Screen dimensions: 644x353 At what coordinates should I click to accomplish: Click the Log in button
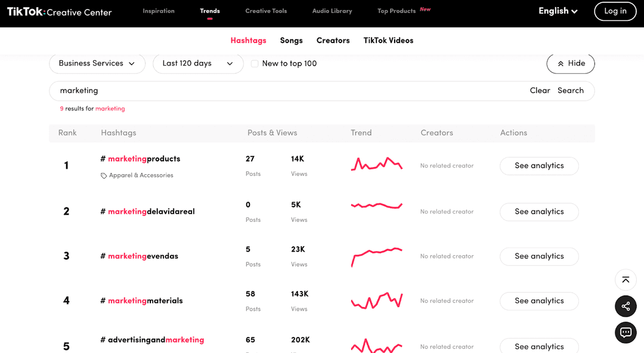615,11
